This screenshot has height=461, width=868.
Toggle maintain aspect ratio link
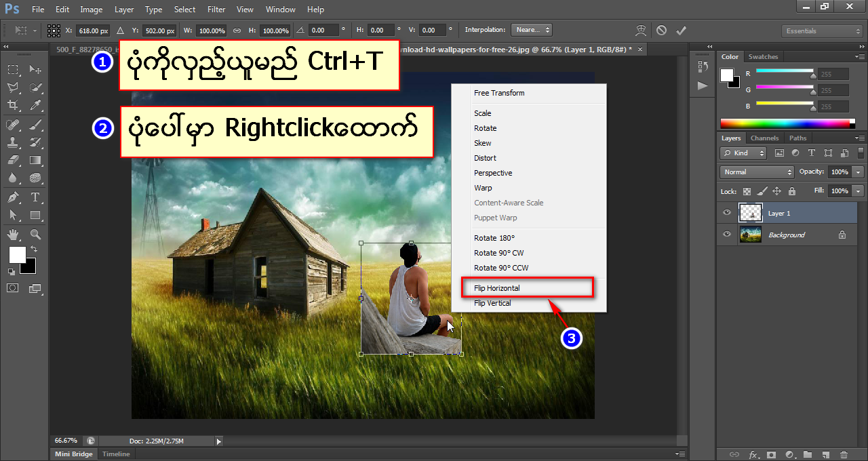point(237,31)
